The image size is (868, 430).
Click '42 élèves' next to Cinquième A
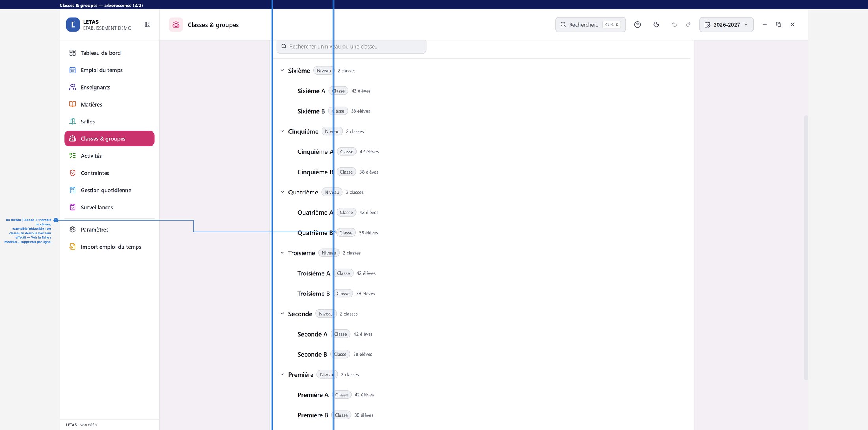coord(369,151)
